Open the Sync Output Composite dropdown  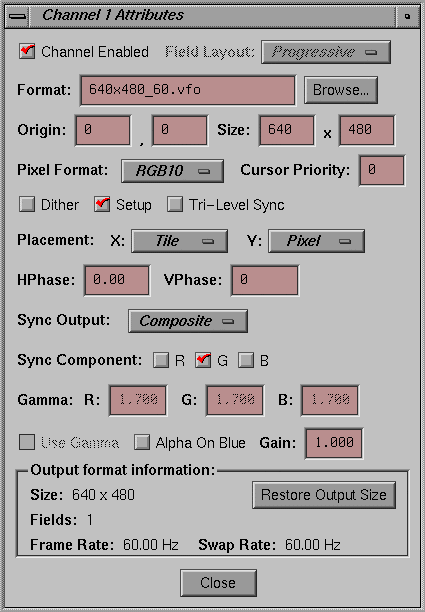pyautogui.click(x=188, y=321)
